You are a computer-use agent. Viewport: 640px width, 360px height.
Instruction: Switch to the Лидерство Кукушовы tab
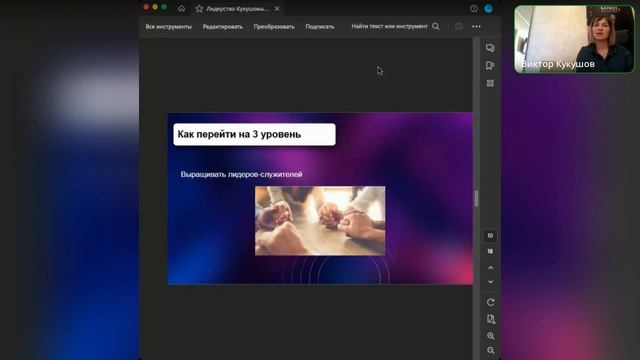click(238, 9)
